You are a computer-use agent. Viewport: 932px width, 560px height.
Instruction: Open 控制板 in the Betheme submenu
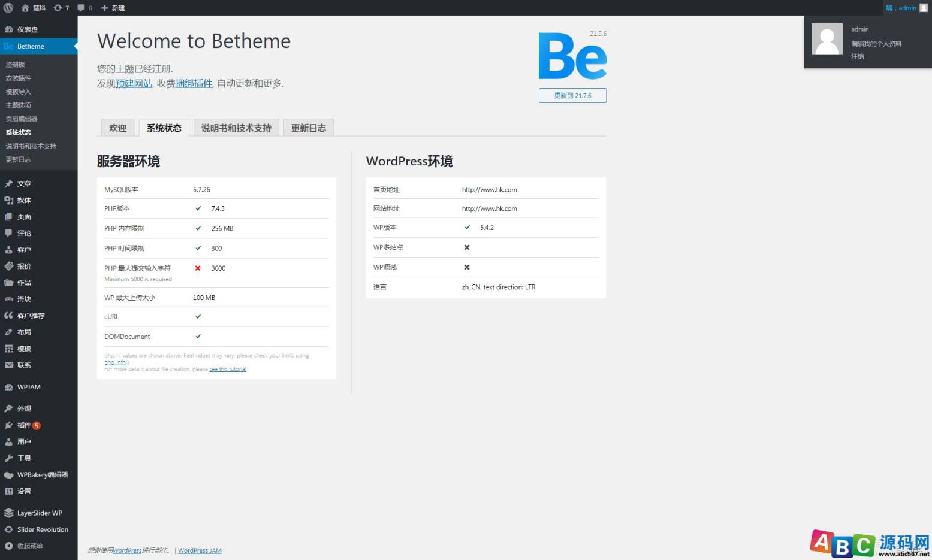[x=16, y=65]
